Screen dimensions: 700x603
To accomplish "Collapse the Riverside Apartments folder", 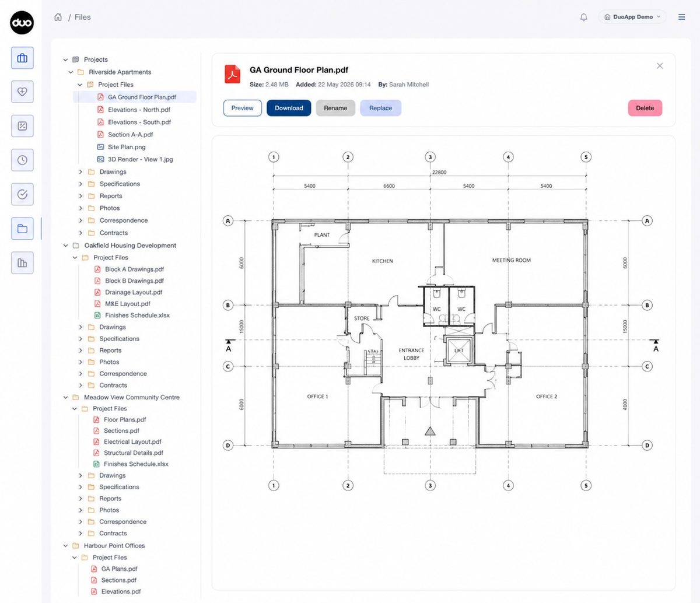I will (x=71, y=72).
